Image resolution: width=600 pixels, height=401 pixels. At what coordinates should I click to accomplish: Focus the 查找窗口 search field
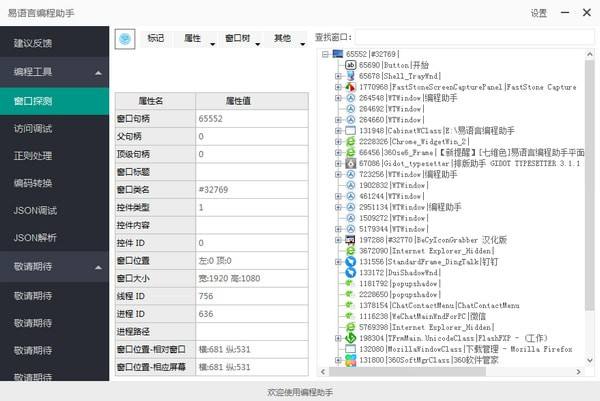pos(475,37)
